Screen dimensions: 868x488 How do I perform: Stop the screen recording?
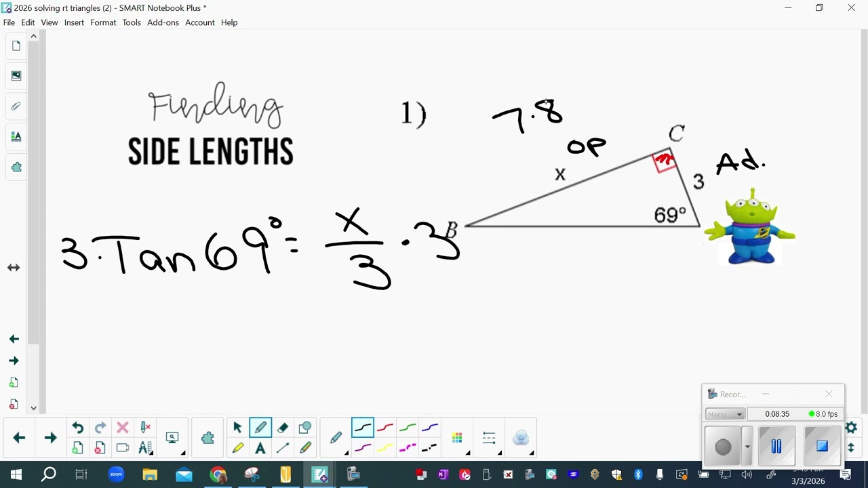[x=822, y=446]
